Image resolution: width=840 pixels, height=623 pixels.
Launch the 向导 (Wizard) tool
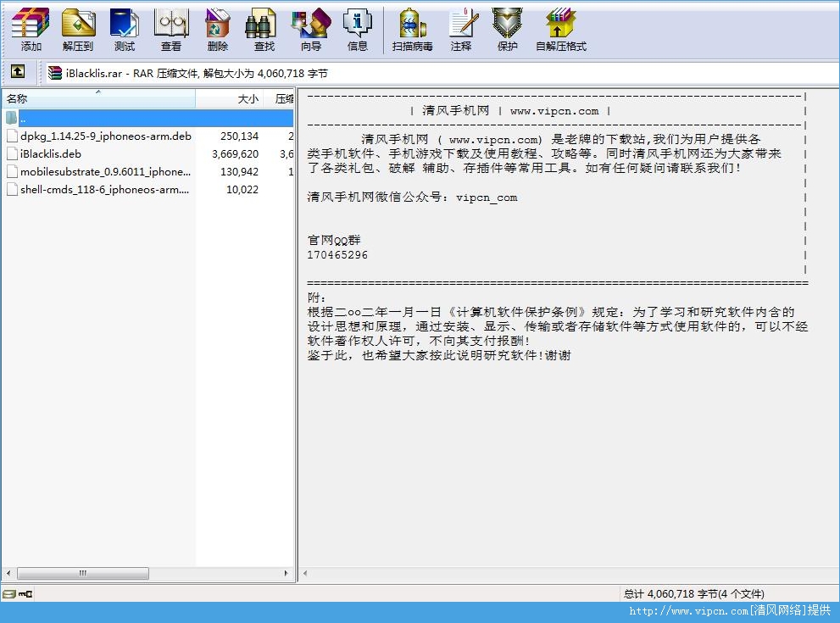coord(310,29)
